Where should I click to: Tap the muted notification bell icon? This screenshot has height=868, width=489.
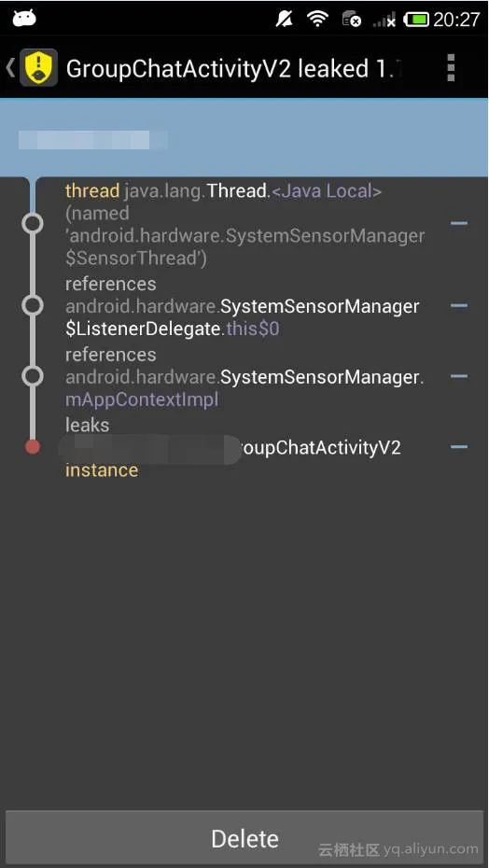click(x=285, y=20)
